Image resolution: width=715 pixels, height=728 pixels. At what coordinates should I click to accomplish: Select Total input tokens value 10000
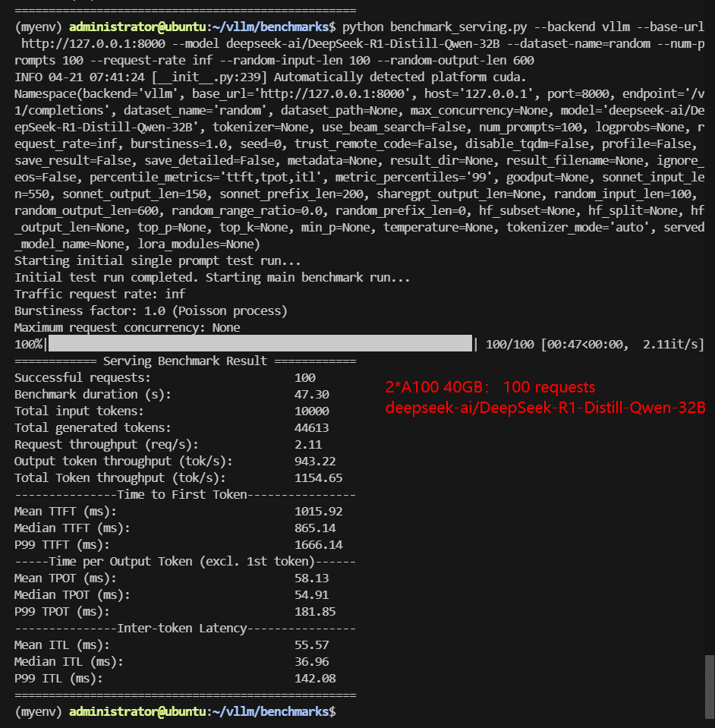coord(311,411)
